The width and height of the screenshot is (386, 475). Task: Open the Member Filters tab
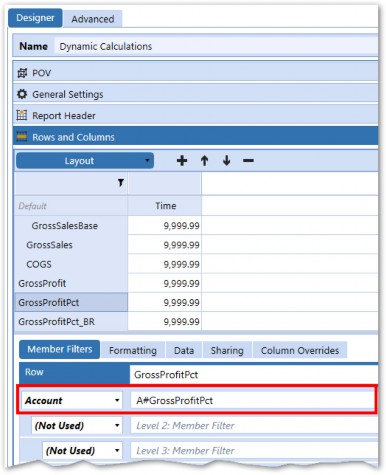click(60, 349)
